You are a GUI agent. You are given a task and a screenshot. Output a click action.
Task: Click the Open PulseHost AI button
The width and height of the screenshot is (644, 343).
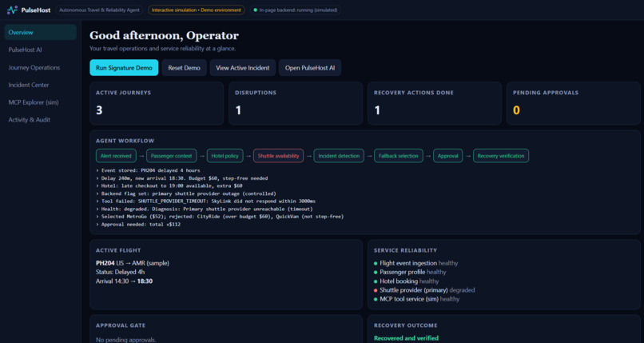coord(310,68)
